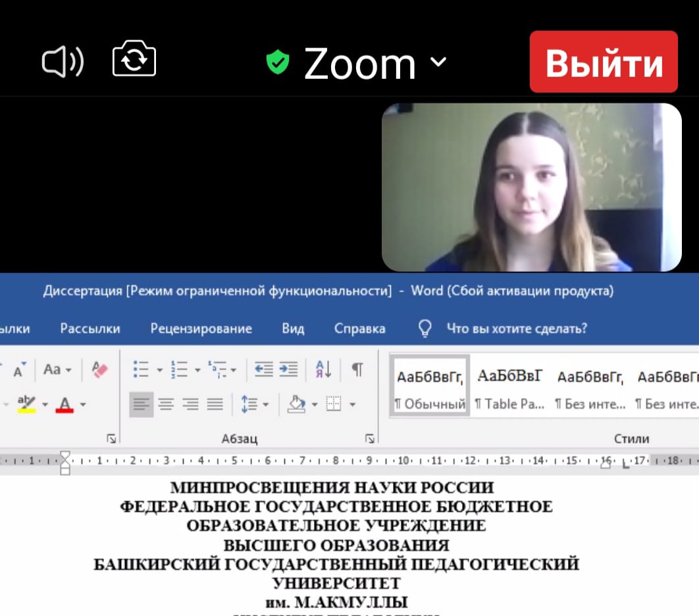Toggle justify alignment for the paragraph
Viewport: 699px width, 616px height.
(x=215, y=404)
